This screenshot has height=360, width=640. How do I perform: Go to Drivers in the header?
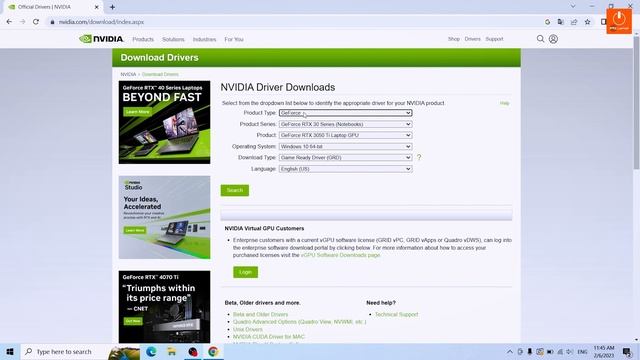tap(472, 39)
